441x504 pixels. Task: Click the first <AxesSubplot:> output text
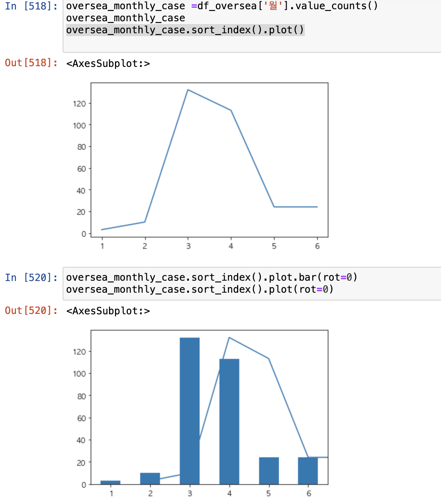pyautogui.click(x=108, y=64)
